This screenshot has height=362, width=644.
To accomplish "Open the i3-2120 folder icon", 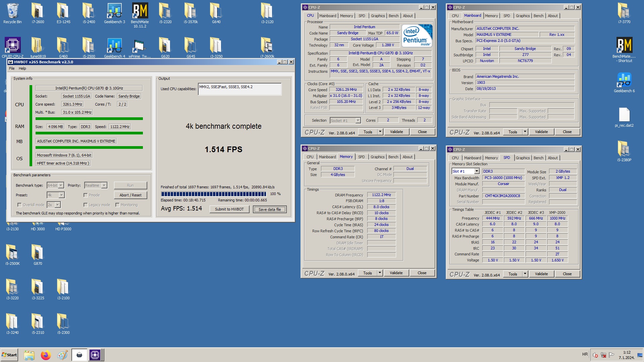I will click(x=267, y=13).
